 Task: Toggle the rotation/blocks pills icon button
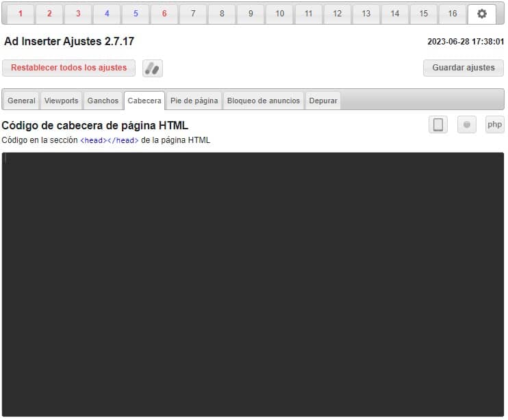coord(152,68)
